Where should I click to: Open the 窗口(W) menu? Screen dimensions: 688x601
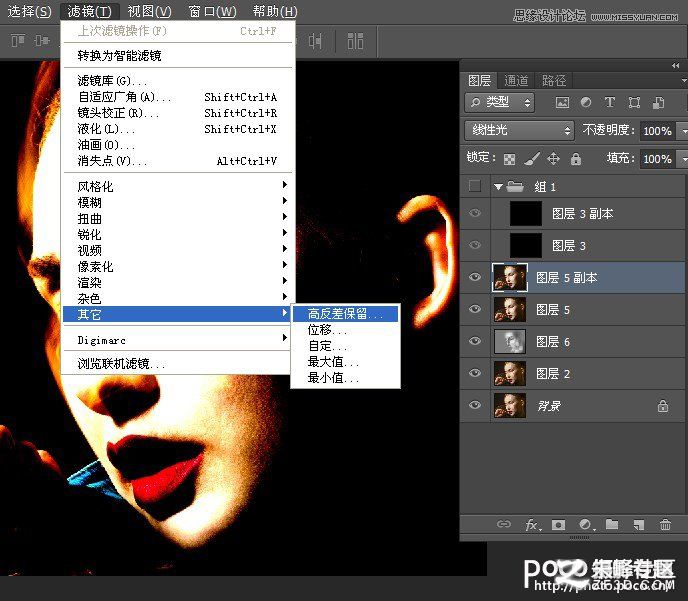coord(212,11)
